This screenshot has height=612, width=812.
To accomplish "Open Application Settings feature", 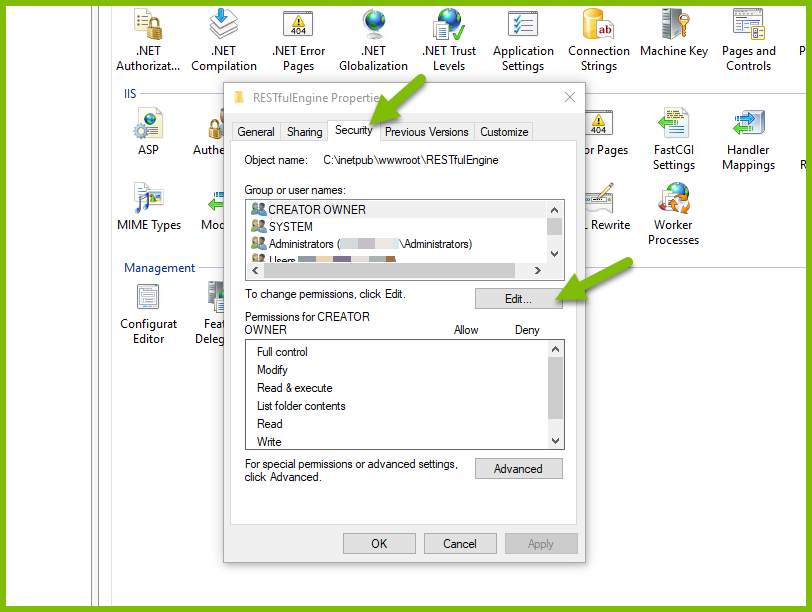I will point(523,40).
